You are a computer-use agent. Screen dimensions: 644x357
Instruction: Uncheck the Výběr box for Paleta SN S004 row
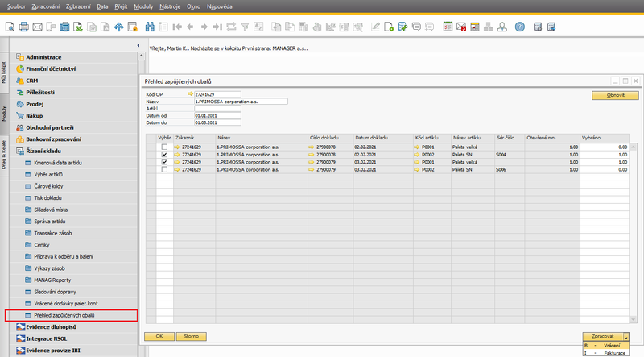point(165,155)
